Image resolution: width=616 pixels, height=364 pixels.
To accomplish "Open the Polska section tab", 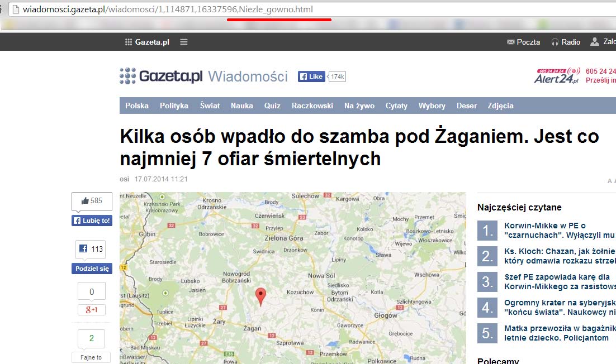I will (137, 106).
